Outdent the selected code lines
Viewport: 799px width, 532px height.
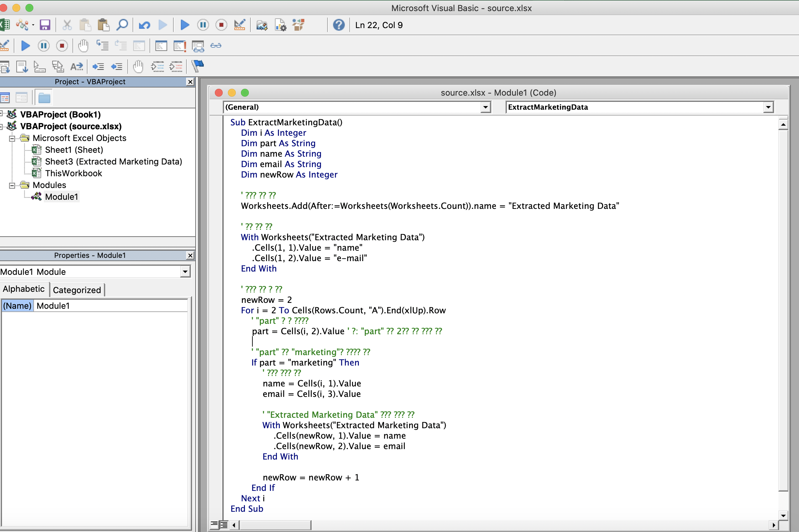click(117, 67)
